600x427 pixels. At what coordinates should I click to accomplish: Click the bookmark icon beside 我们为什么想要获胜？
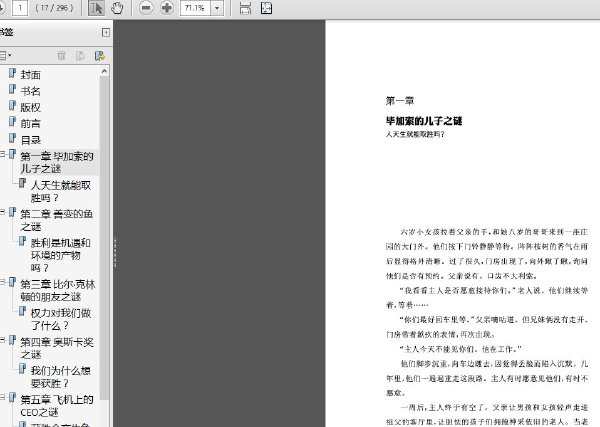23,368
